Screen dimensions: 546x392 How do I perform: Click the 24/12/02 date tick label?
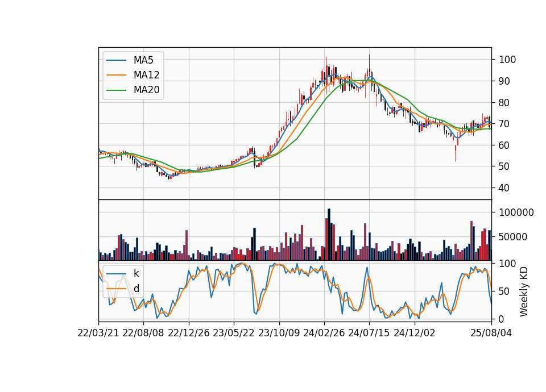click(x=415, y=333)
